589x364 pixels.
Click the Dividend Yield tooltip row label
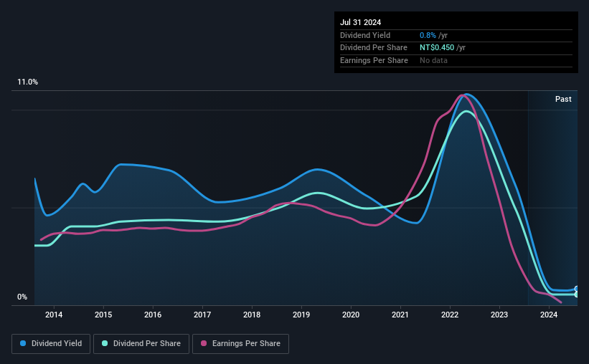coord(365,35)
